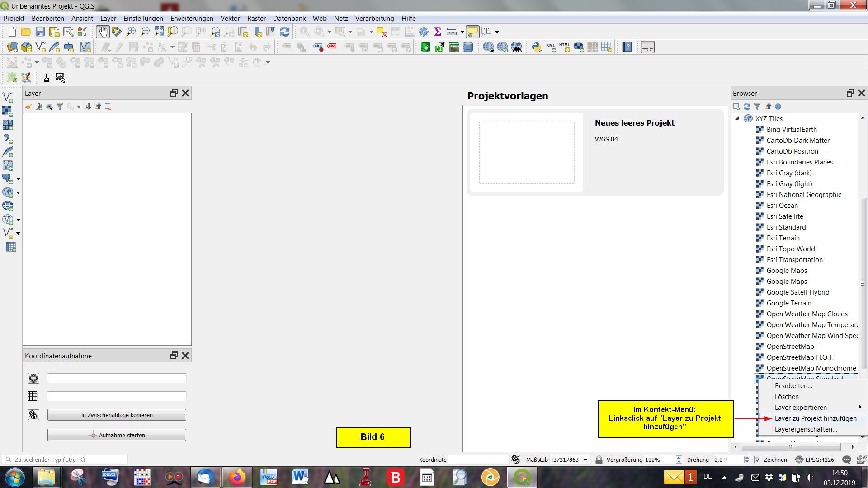Choose Layer zu Projekt hinzufügen
868x488 pixels.
815,418
